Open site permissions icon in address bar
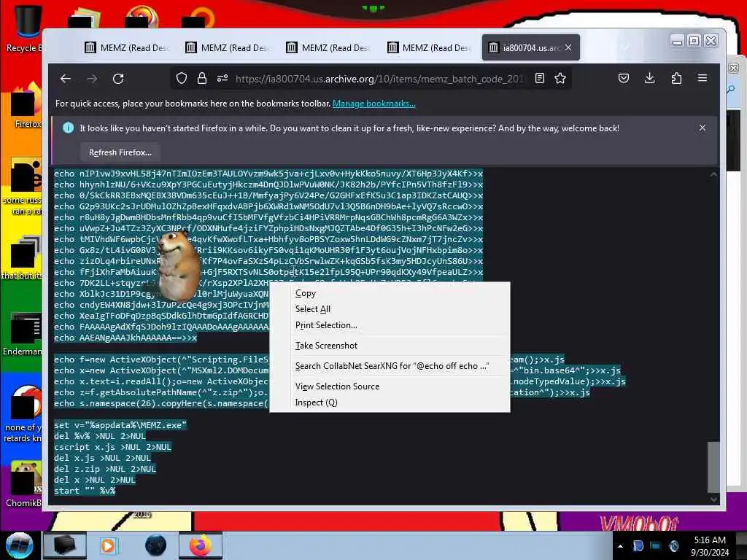This screenshot has height=560, width=747. pyautogui.click(x=222, y=79)
